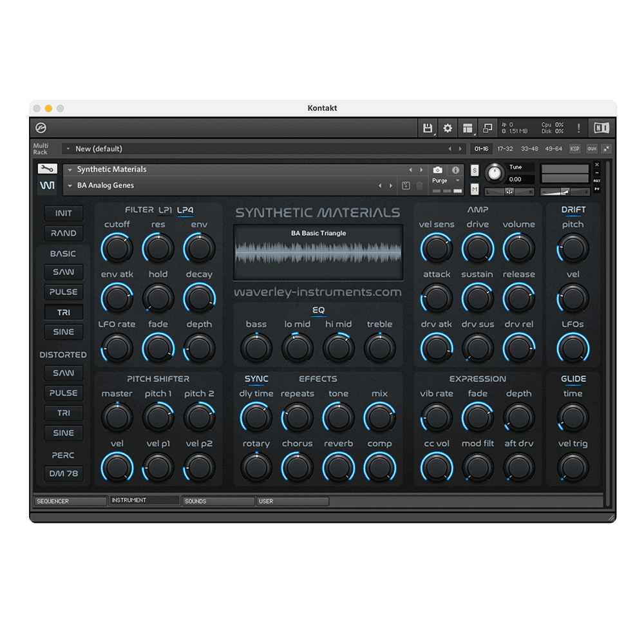644x644 pixels.
Task: Switch to rack page 33-48
Action: coord(529,149)
